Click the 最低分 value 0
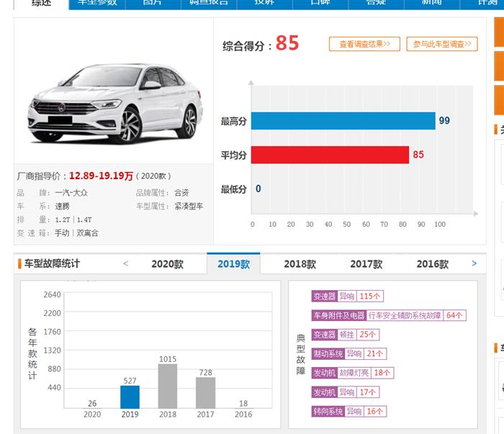Screen dimensions: 504x434 pyautogui.click(x=258, y=189)
